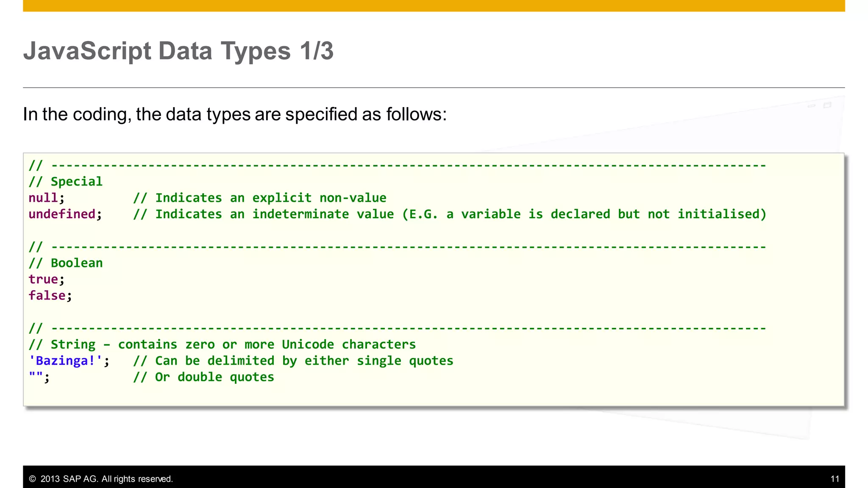Click the comment 'Can be delimited by either single quotes'
The image size is (868, 488).
coord(293,360)
